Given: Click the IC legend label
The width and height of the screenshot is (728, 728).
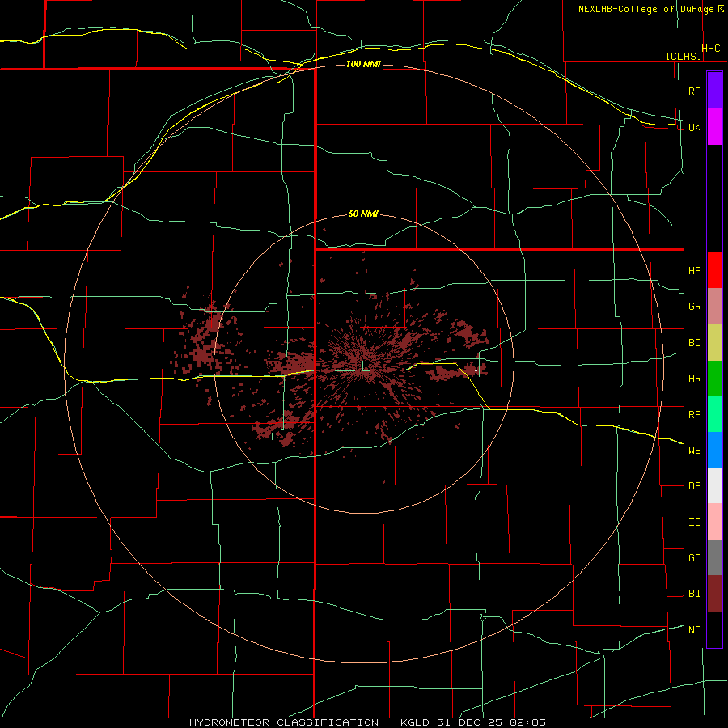Looking at the screenshot, I should (x=694, y=523).
